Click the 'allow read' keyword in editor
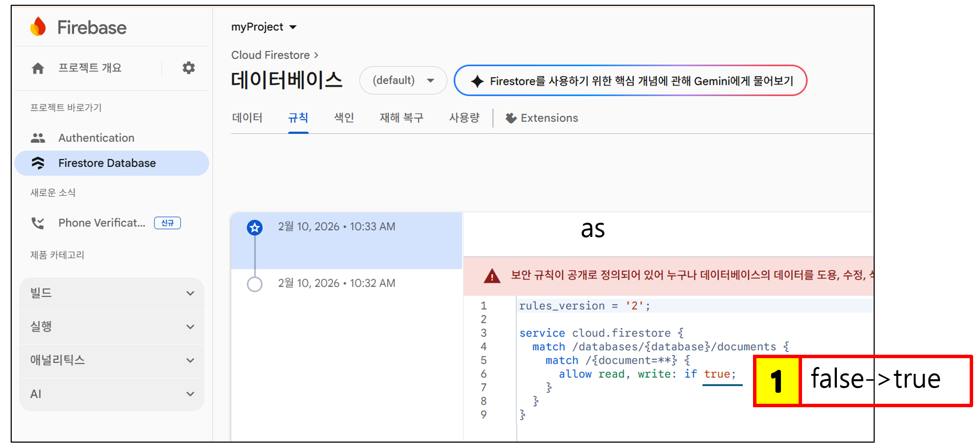The height and width of the screenshot is (445, 980). point(592,374)
